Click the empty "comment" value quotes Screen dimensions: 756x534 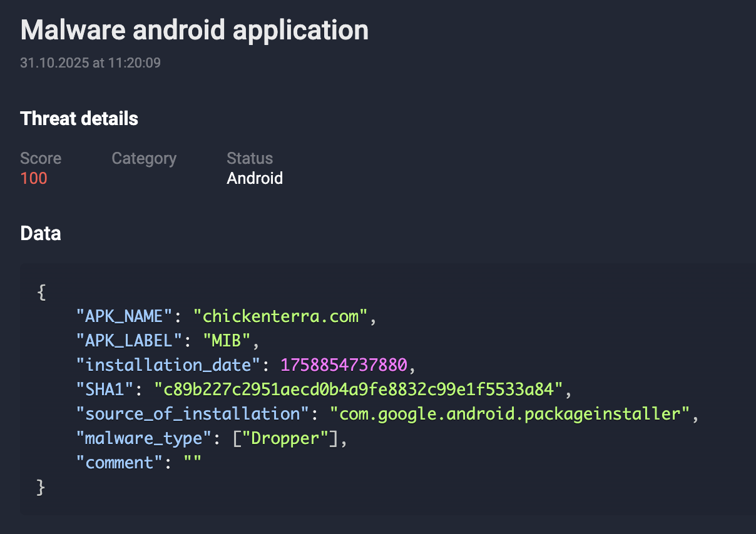point(192,463)
